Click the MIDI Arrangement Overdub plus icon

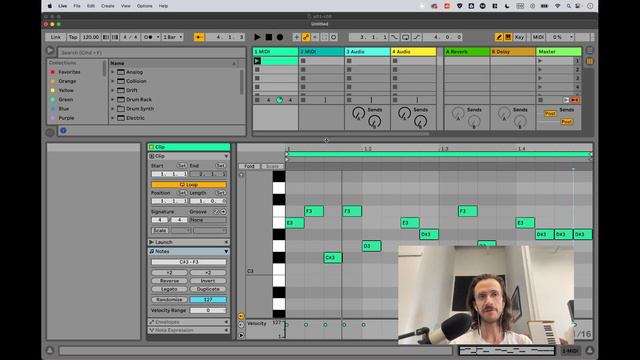297,37
